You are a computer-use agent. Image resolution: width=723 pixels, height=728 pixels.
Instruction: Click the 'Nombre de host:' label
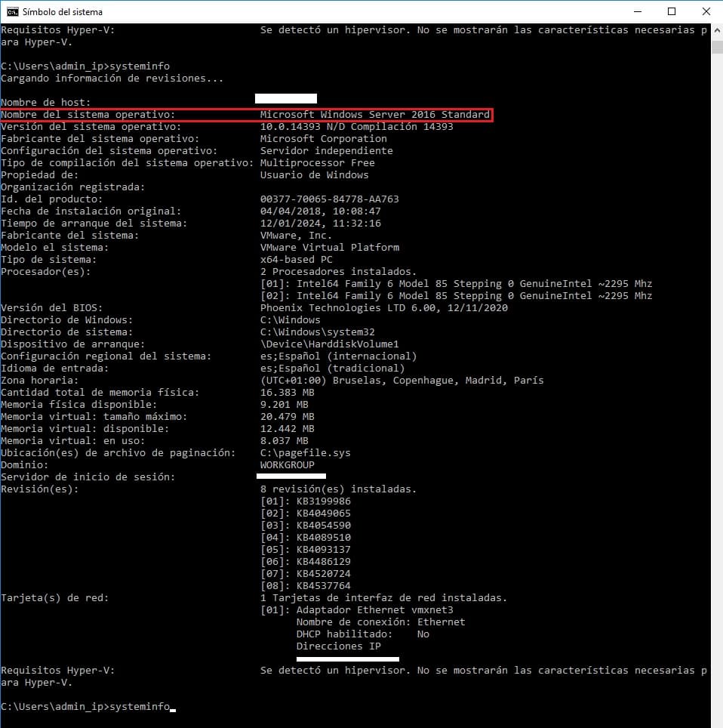(45, 102)
